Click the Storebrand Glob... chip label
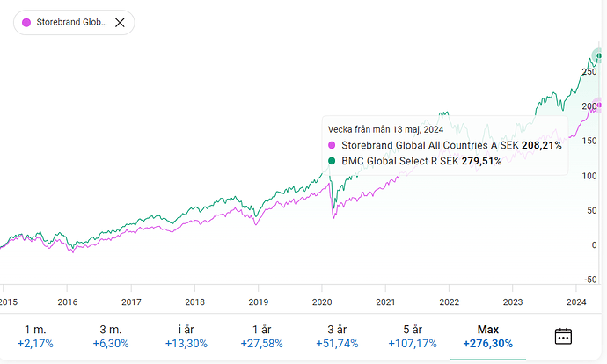 [71, 22]
